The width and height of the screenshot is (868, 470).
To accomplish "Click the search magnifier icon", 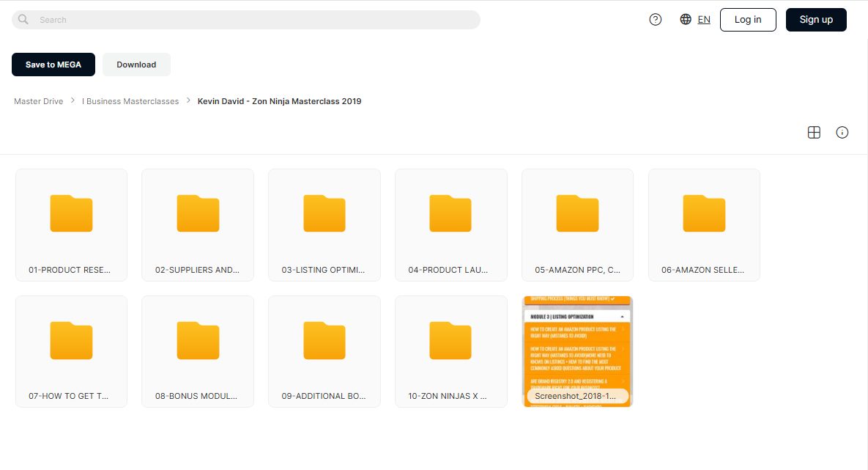I will coord(23,19).
